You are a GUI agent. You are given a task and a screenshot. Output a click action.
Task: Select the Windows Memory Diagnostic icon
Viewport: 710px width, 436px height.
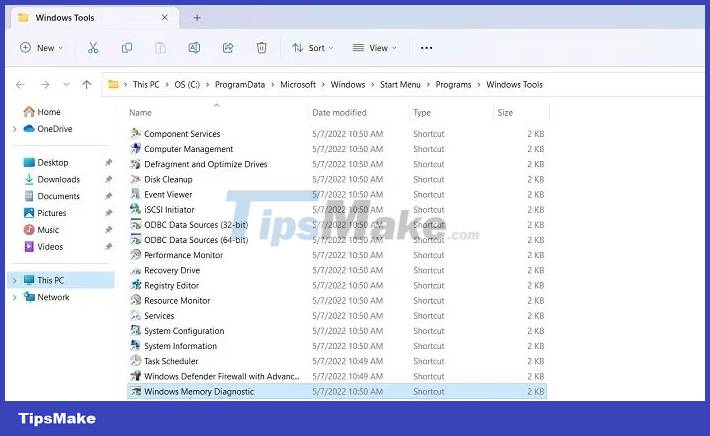coord(135,391)
